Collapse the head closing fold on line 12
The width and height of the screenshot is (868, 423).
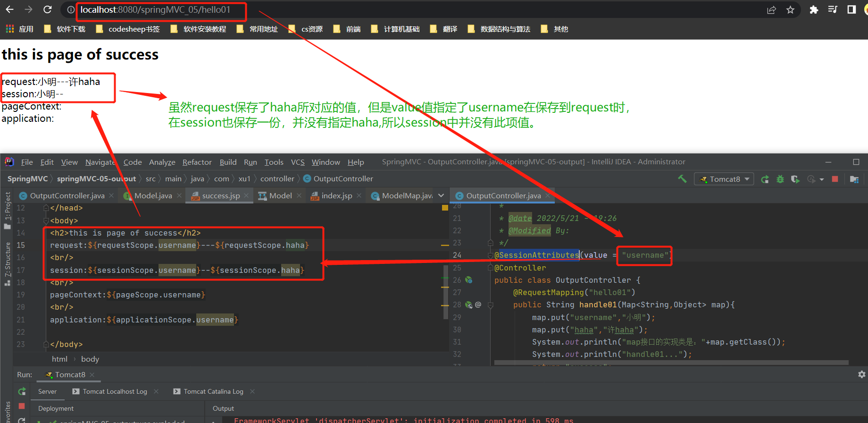[x=46, y=208]
